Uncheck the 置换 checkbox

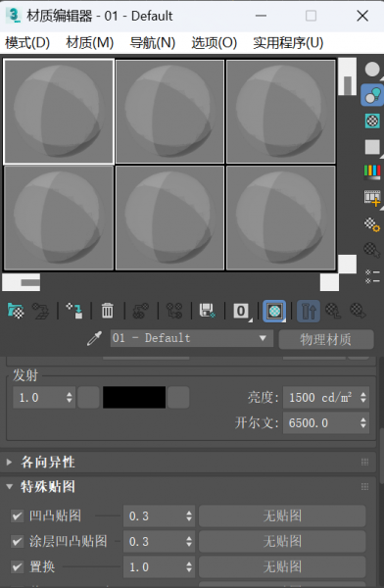coord(17,566)
